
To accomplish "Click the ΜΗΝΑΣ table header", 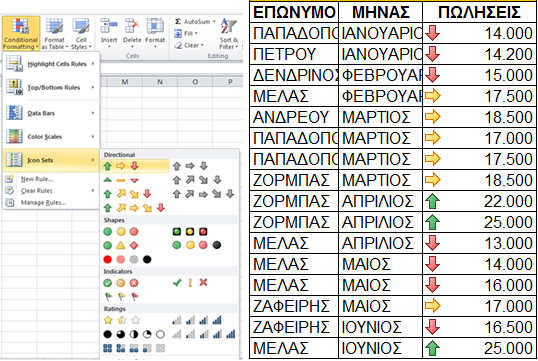I will [x=381, y=12].
